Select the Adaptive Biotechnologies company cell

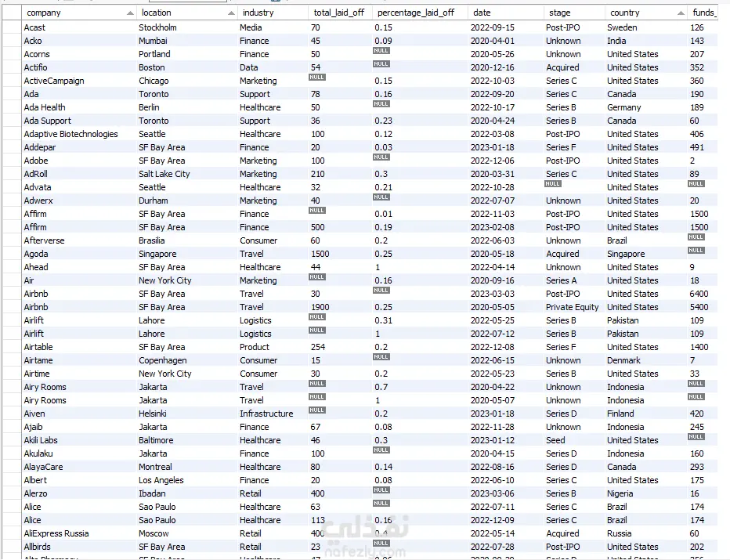point(78,134)
